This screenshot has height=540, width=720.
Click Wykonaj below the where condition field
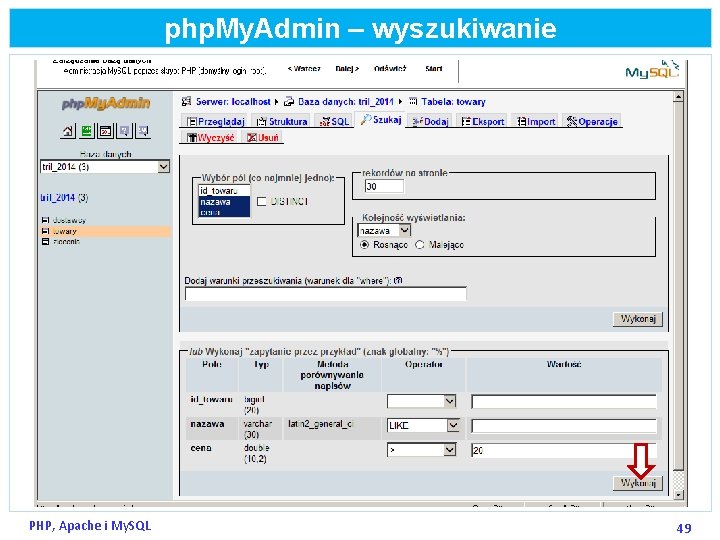point(638,319)
